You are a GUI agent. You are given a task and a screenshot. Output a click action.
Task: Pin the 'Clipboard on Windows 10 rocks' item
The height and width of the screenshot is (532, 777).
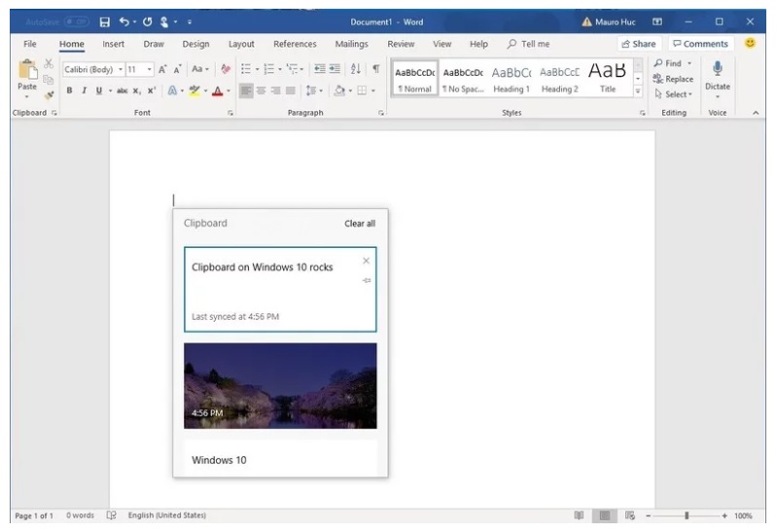(367, 281)
